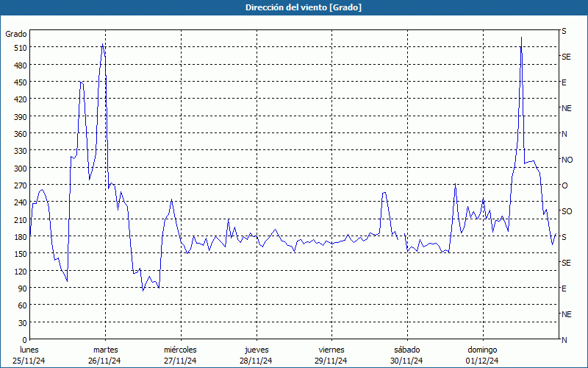Click the 420 tick on the left axis
Screen dimensions: 588x368
[x=20, y=99]
